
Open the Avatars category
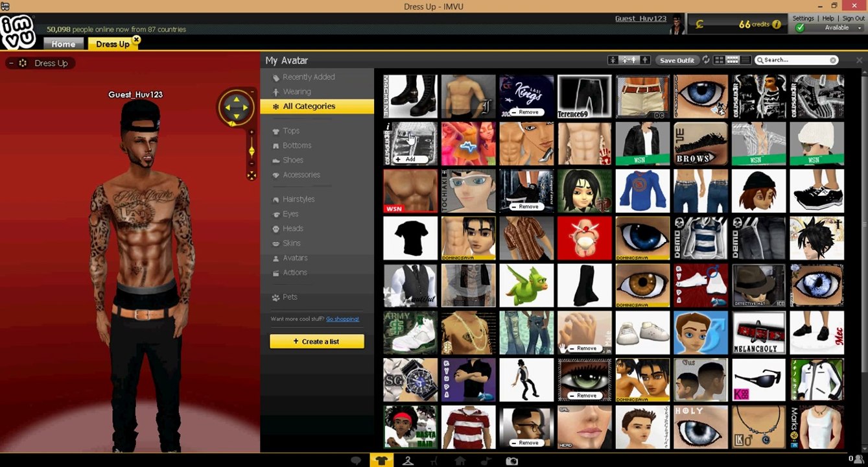pos(295,257)
